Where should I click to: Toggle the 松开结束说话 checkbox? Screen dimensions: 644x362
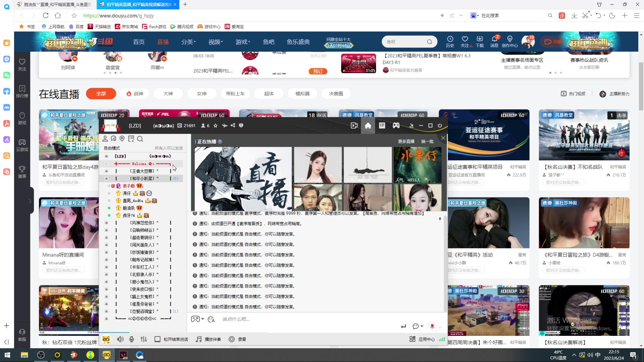click(x=157, y=339)
